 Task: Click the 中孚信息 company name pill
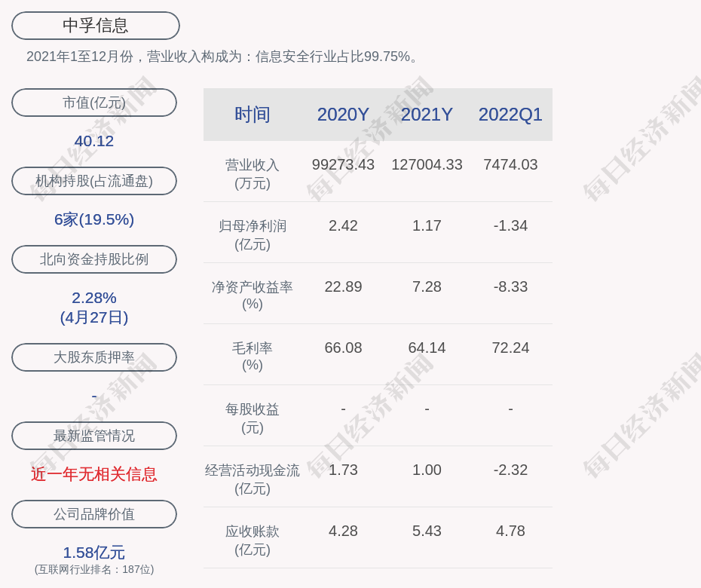tap(95, 26)
